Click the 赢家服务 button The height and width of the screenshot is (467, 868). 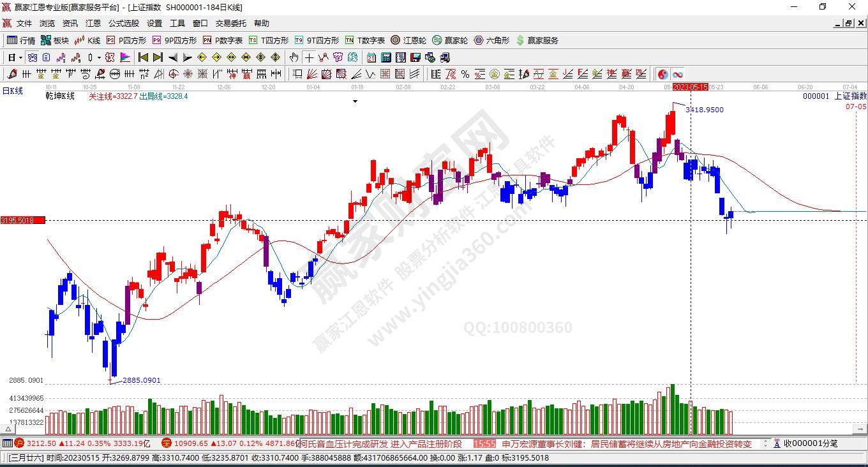537,40
